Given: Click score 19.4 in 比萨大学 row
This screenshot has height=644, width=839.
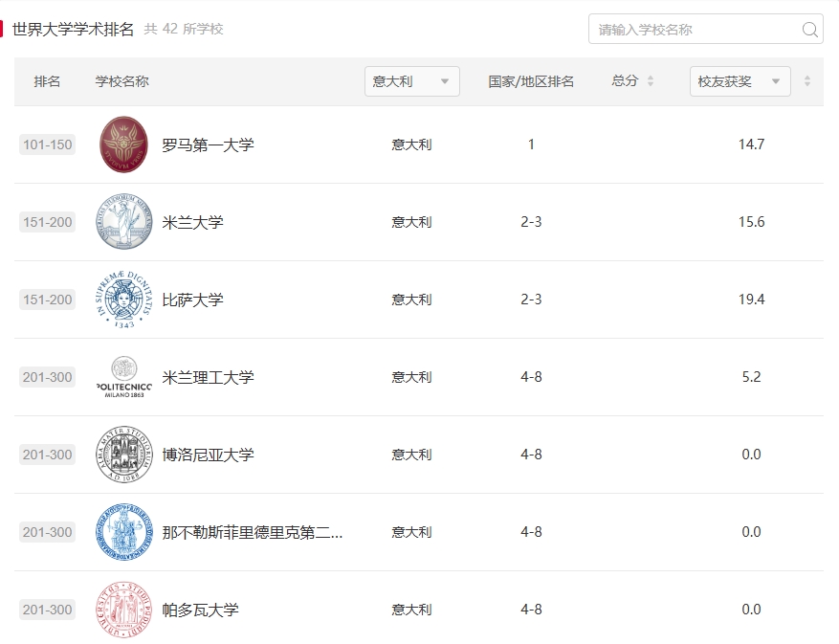Looking at the screenshot, I should click(x=751, y=300).
